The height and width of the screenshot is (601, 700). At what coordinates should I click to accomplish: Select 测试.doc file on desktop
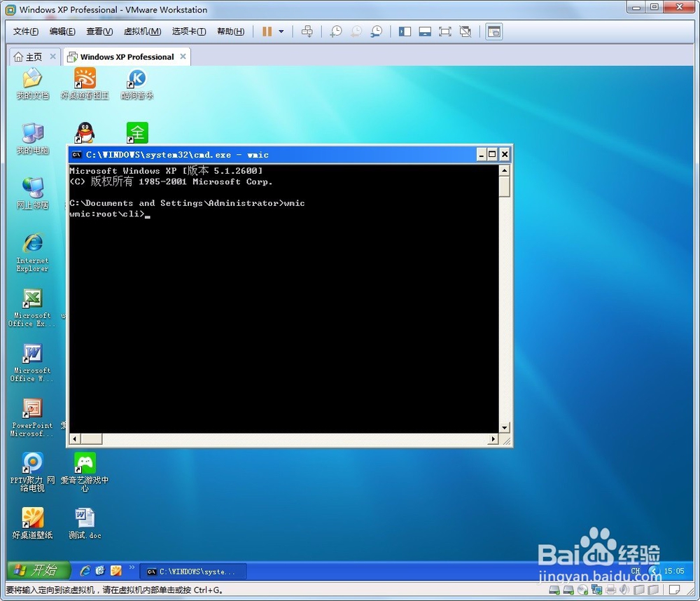(x=85, y=523)
